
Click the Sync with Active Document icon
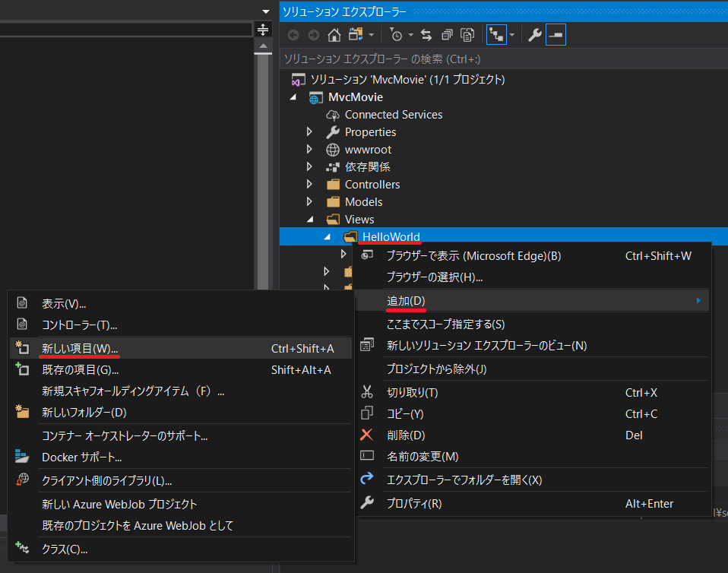click(x=426, y=35)
